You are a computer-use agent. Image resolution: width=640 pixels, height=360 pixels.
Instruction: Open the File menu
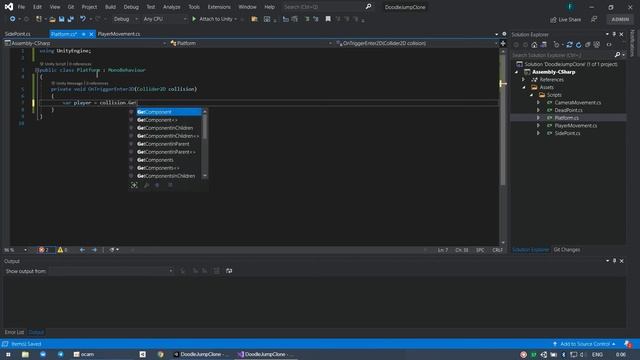point(21,7)
